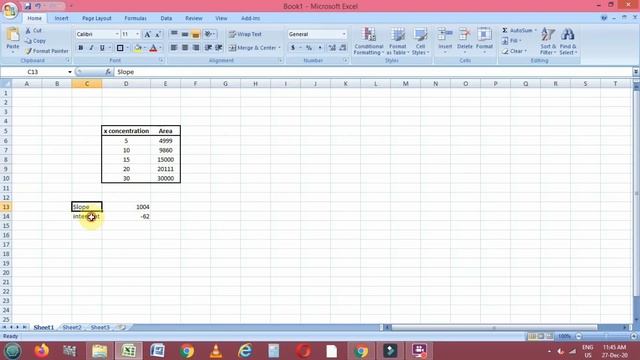
Task: Open the General number format dropdown
Action: pyautogui.click(x=344, y=34)
